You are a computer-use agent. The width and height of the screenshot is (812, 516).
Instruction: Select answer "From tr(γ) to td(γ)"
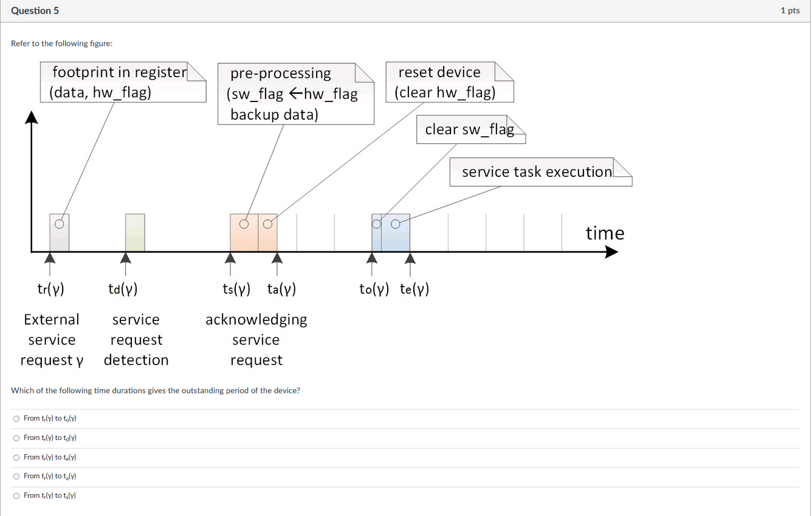16,438
